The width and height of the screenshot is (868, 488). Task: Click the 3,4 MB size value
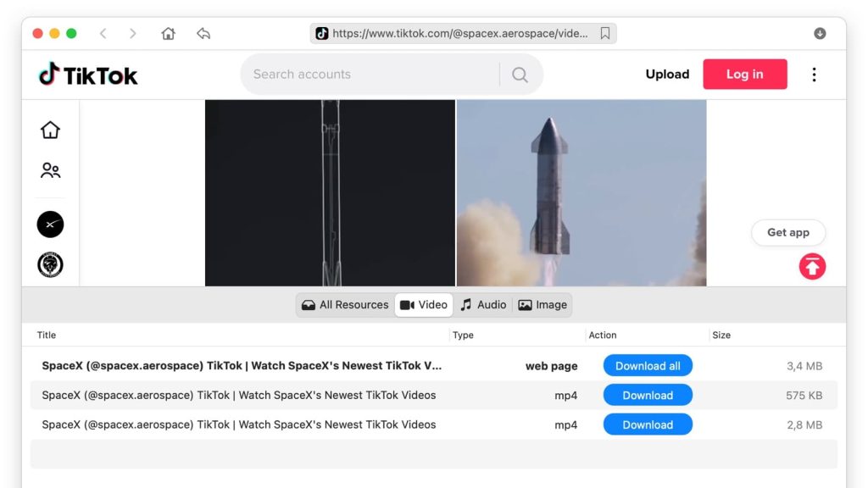(804, 366)
